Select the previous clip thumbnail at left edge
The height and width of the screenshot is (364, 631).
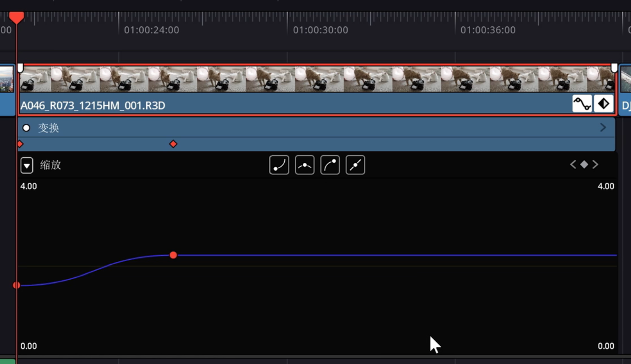7,79
